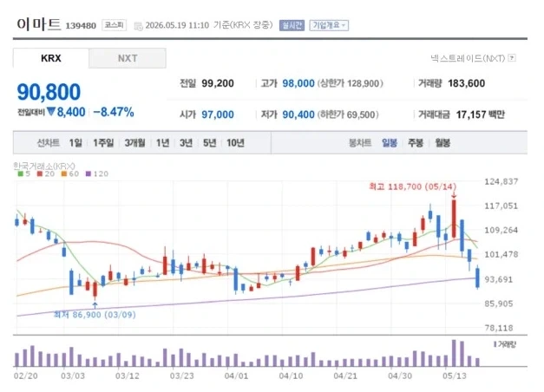Click the 04/01 date axis label

(x=236, y=376)
